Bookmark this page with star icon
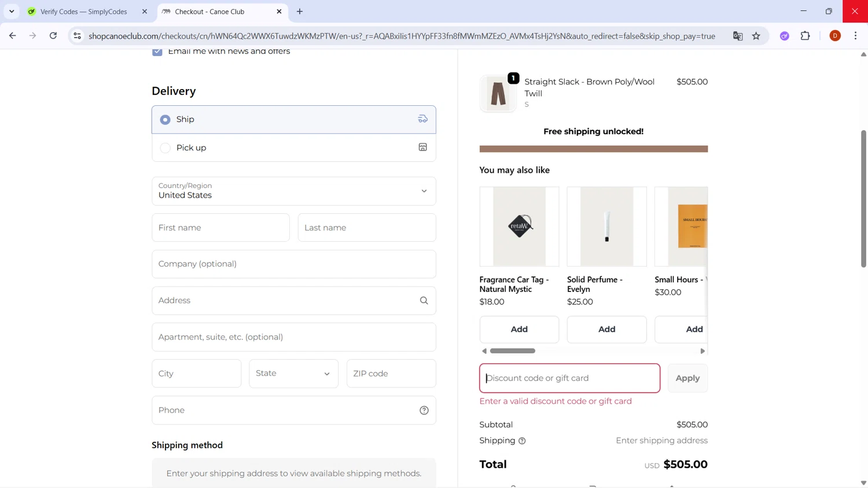This screenshot has height=488, width=868. coord(756,36)
